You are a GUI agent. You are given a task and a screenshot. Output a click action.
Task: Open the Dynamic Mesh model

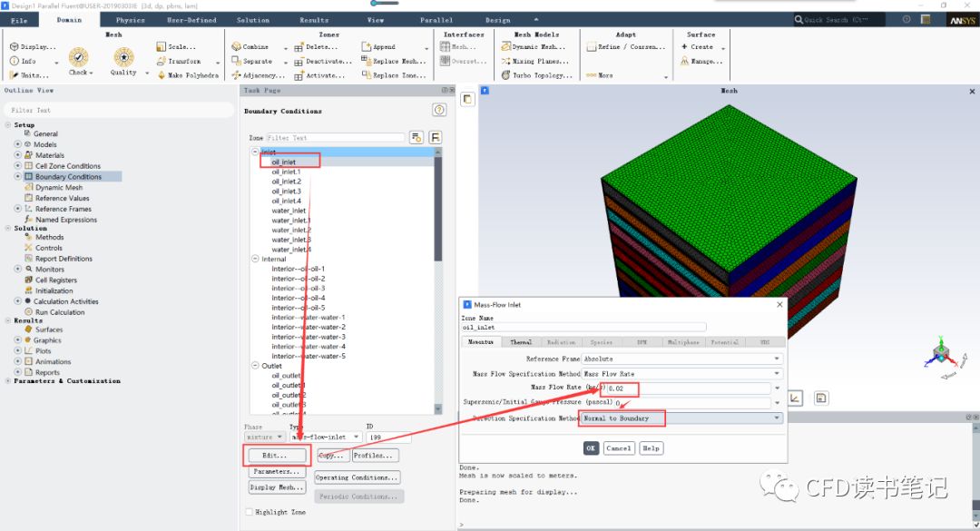(534, 47)
